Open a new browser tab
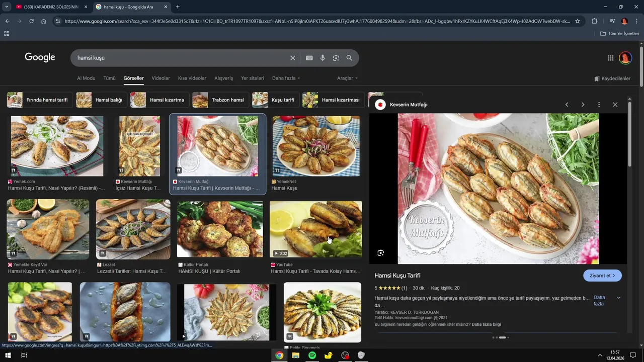644x362 pixels. (178, 7)
